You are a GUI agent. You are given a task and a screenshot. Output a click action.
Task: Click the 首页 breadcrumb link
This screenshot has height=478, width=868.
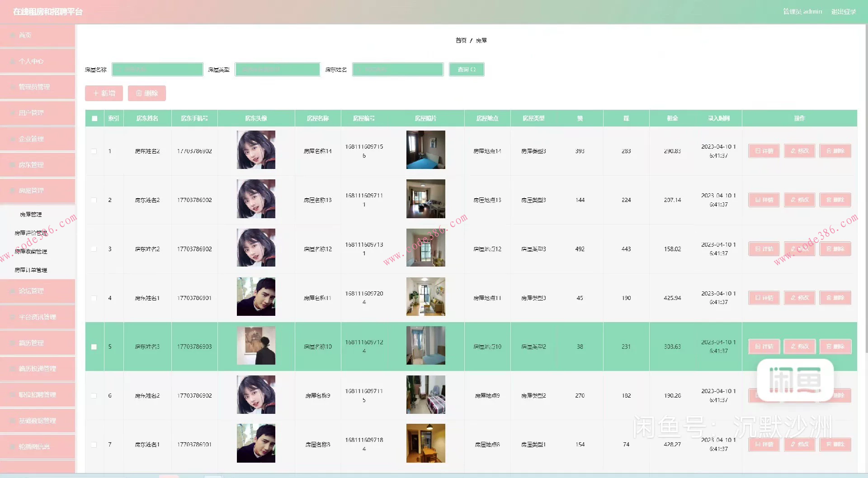point(461,41)
